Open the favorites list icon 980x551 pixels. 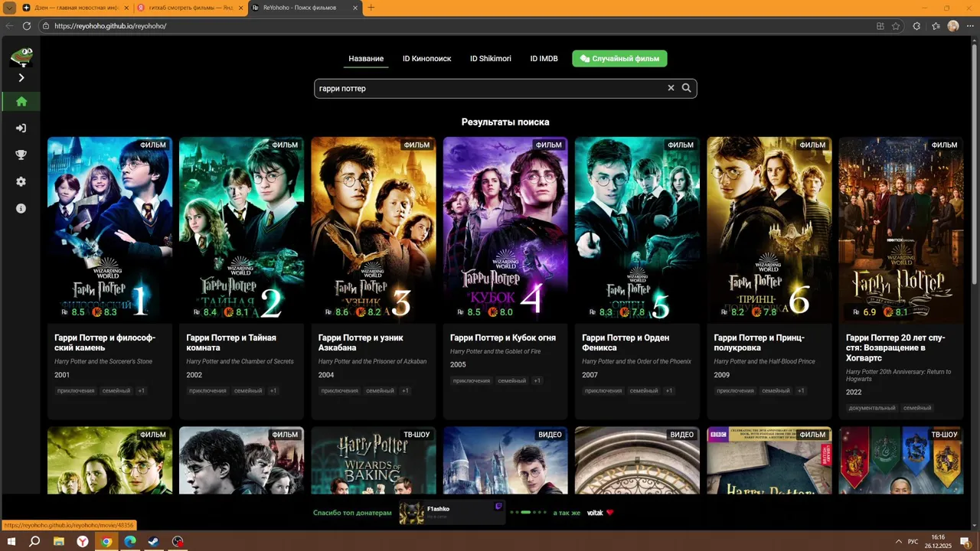936,26
